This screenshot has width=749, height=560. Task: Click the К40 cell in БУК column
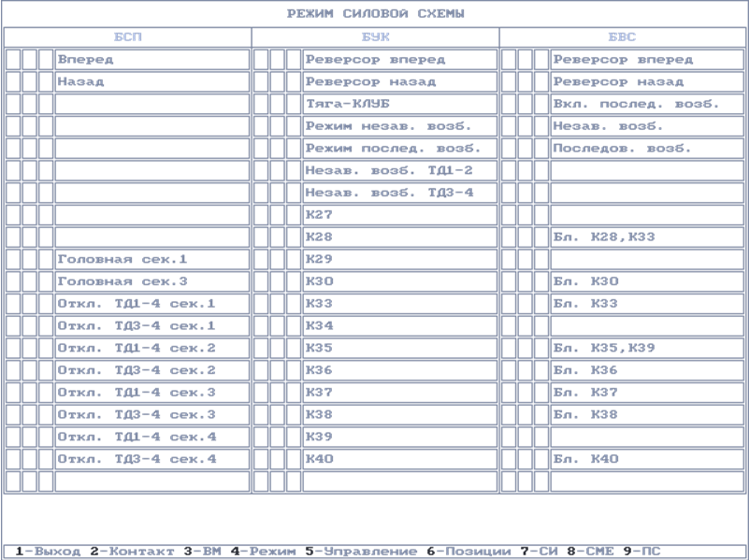click(400, 459)
